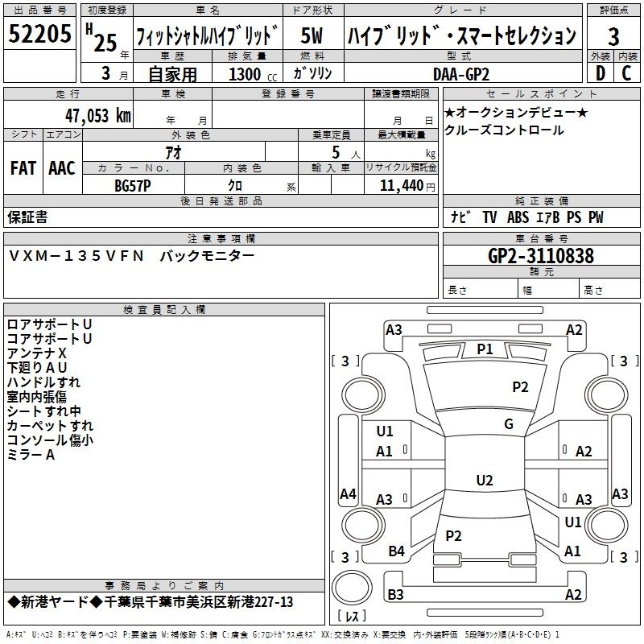This screenshot has height=644, width=644.
Task: Select the color code BG57P
Action: (133, 185)
